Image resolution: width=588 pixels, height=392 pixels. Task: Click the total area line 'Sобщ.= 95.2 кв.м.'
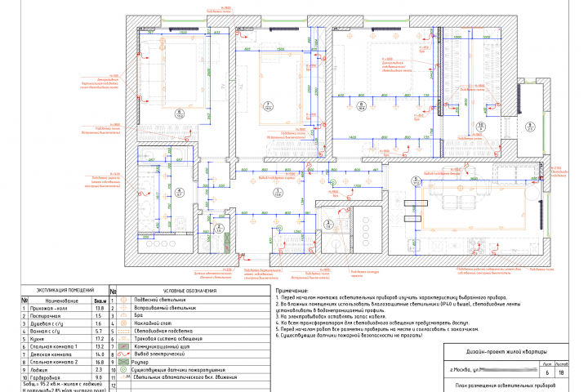(x=62, y=384)
